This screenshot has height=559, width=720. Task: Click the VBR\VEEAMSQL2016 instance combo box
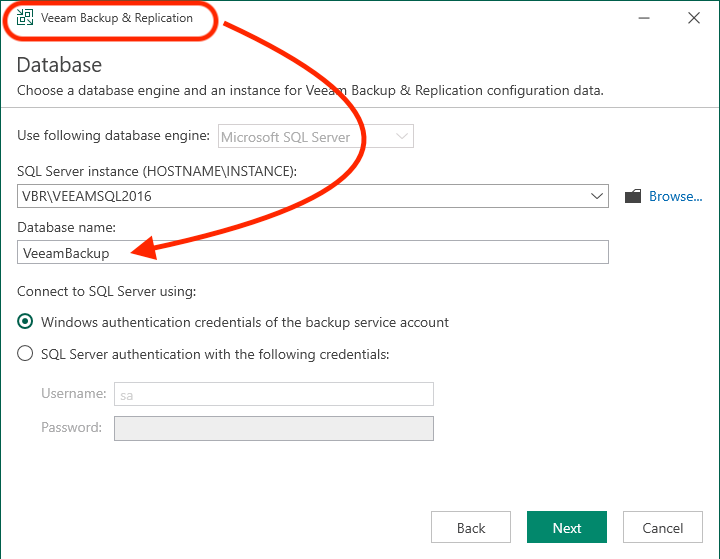(x=313, y=196)
